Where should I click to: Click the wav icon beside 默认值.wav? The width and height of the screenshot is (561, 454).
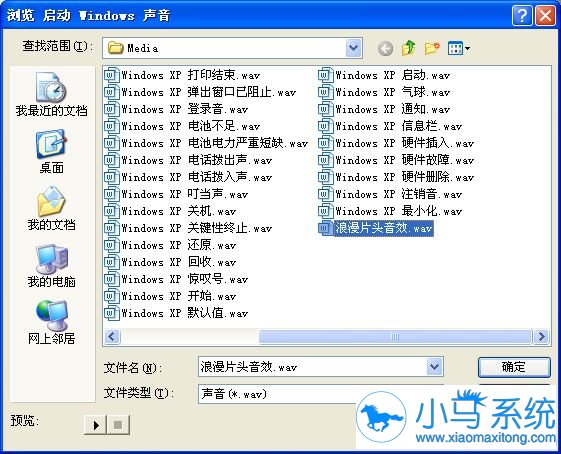tap(111, 313)
